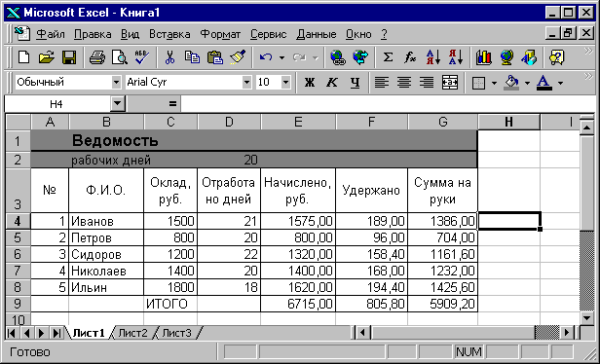Insert a hyperlink with globe-link icon
The width and height of the screenshot is (600, 364).
point(338,57)
